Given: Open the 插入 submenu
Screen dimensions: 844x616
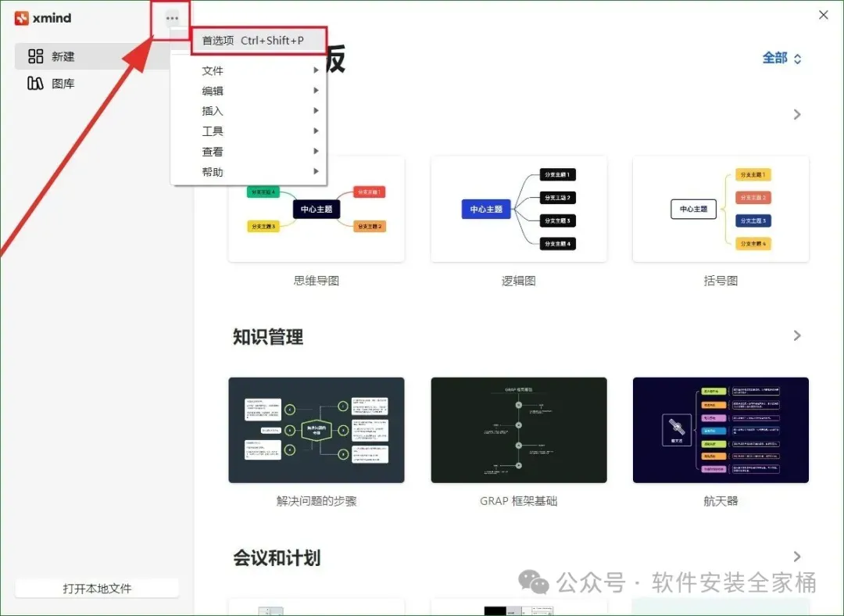Looking at the screenshot, I should tap(249, 111).
